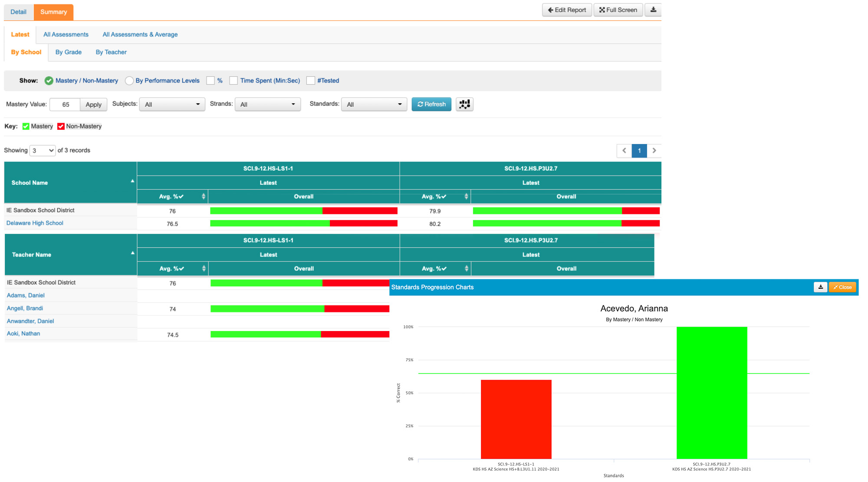Image resolution: width=868 pixels, height=482 pixels.
Task: Go to next page arrow
Action: pyautogui.click(x=654, y=151)
